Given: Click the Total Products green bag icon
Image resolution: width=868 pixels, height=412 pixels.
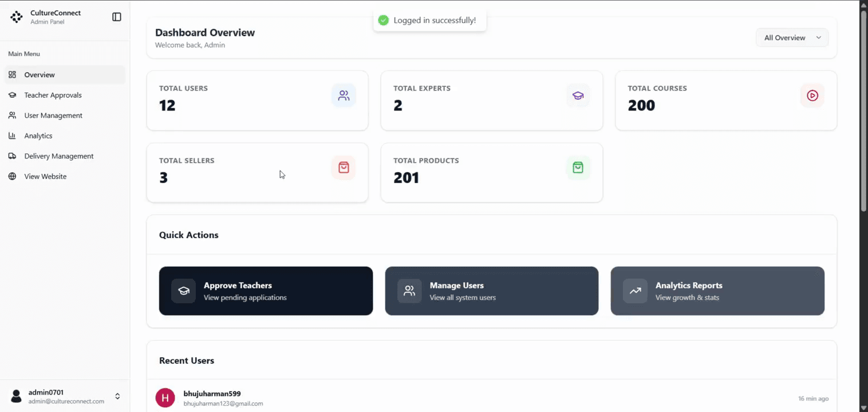Looking at the screenshot, I should coord(578,168).
